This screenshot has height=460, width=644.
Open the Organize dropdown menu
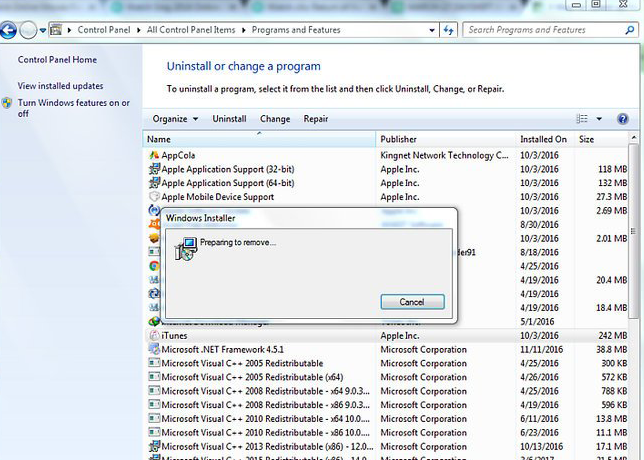coord(175,119)
